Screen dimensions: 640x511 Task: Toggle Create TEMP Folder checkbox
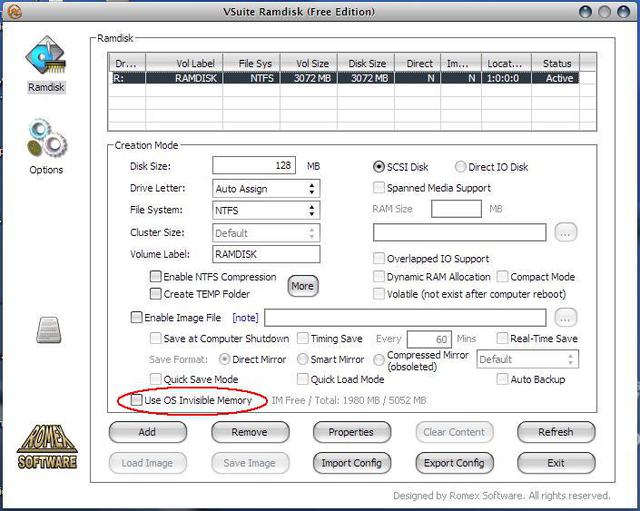[155, 294]
